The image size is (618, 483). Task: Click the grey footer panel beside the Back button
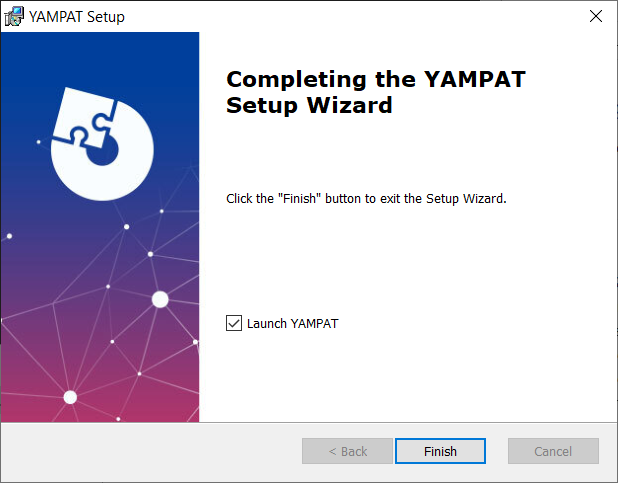[150, 451]
